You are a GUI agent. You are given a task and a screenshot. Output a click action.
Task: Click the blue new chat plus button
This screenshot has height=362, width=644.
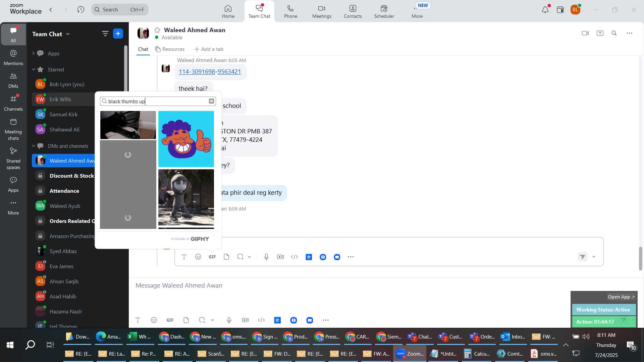(118, 34)
